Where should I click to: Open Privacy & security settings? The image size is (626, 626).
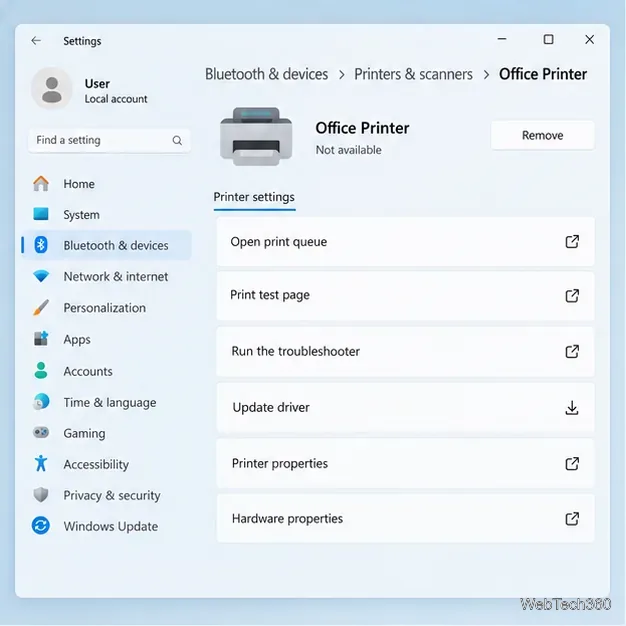pos(106,495)
